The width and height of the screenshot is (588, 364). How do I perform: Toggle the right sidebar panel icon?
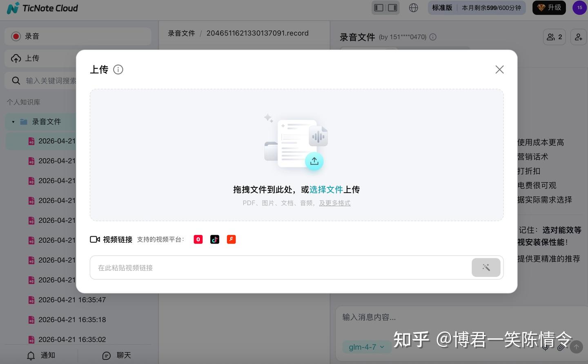392,8
